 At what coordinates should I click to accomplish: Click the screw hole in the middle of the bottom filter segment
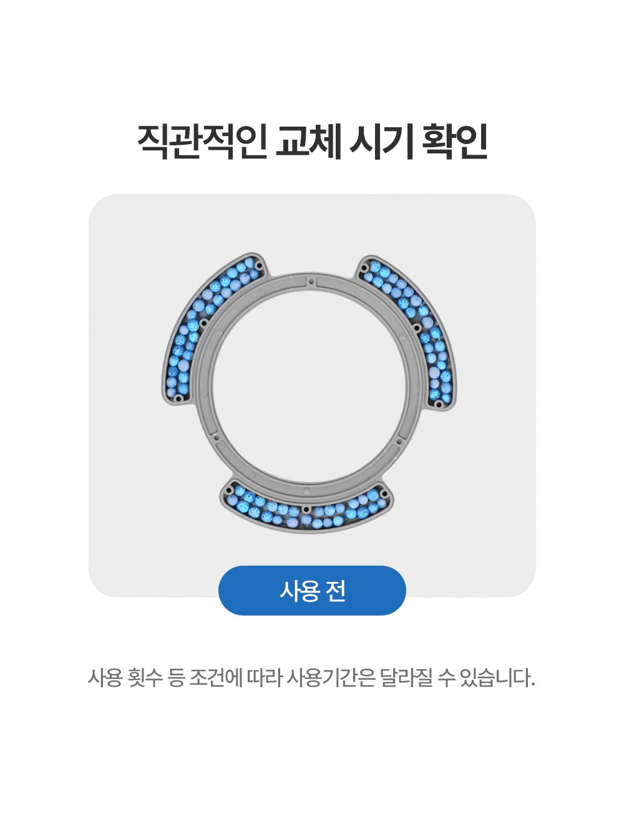click(x=306, y=509)
